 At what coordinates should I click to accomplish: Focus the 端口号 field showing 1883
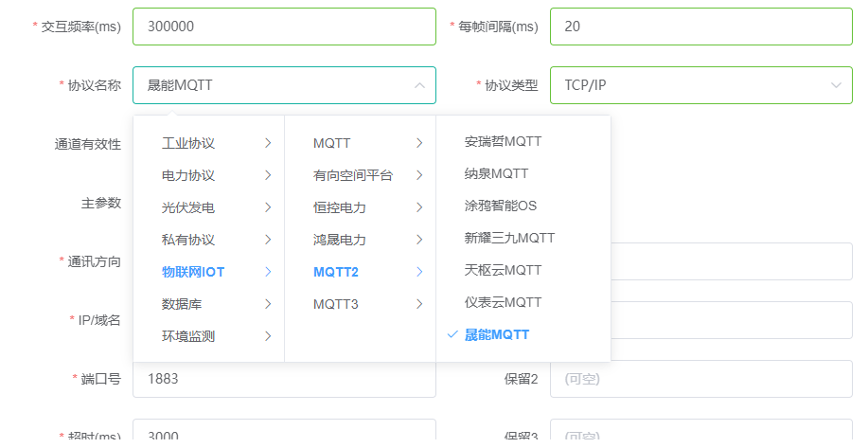284,379
